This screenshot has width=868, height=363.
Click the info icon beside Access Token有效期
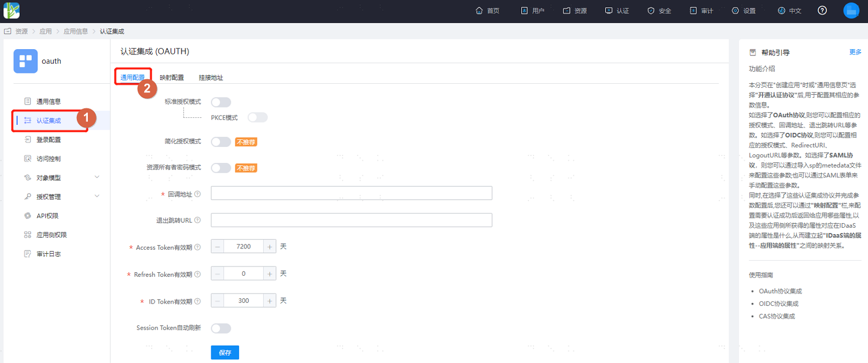pyautogui.click(x=198, y=247)
